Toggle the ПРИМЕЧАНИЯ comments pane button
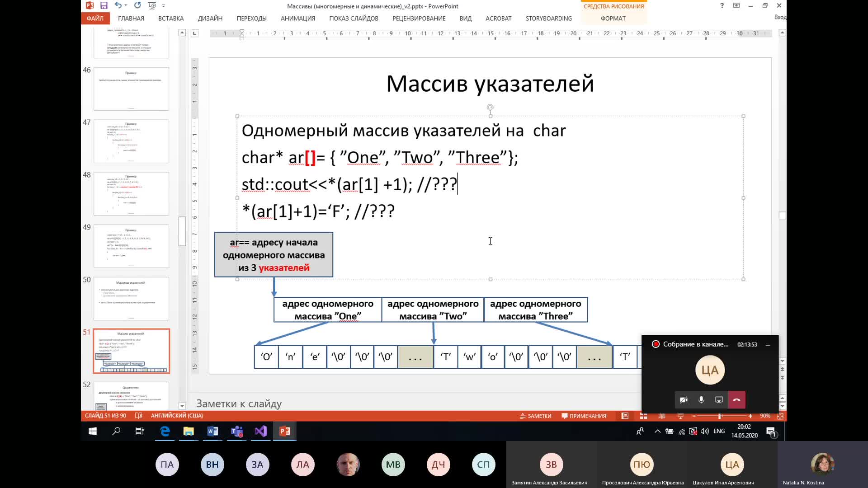868x488 pixels. (584, 416)
